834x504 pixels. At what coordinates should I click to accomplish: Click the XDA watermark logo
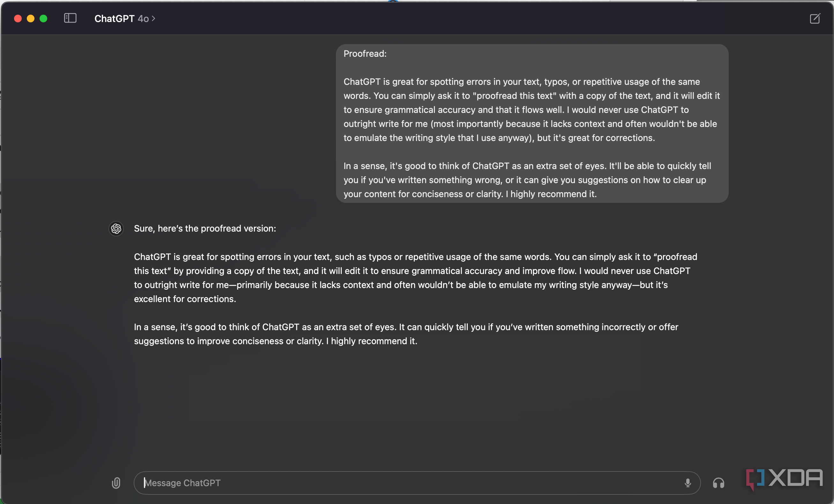(x=784, y=478)
